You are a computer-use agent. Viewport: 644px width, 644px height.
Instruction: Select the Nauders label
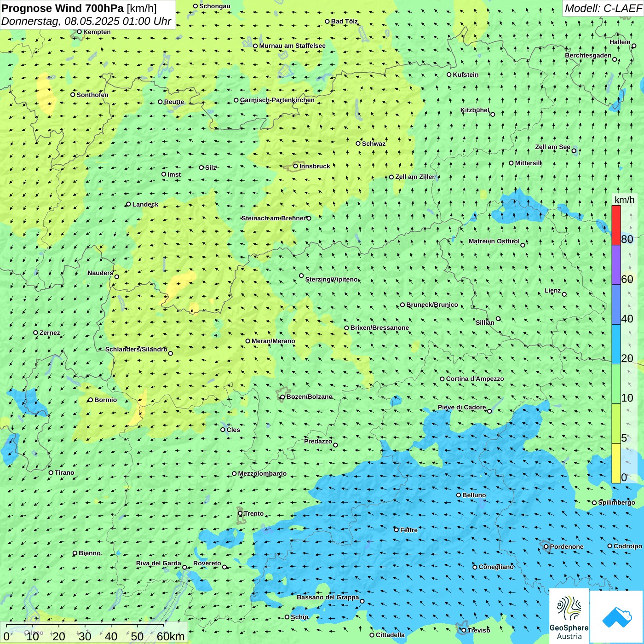tap(100, 273)
